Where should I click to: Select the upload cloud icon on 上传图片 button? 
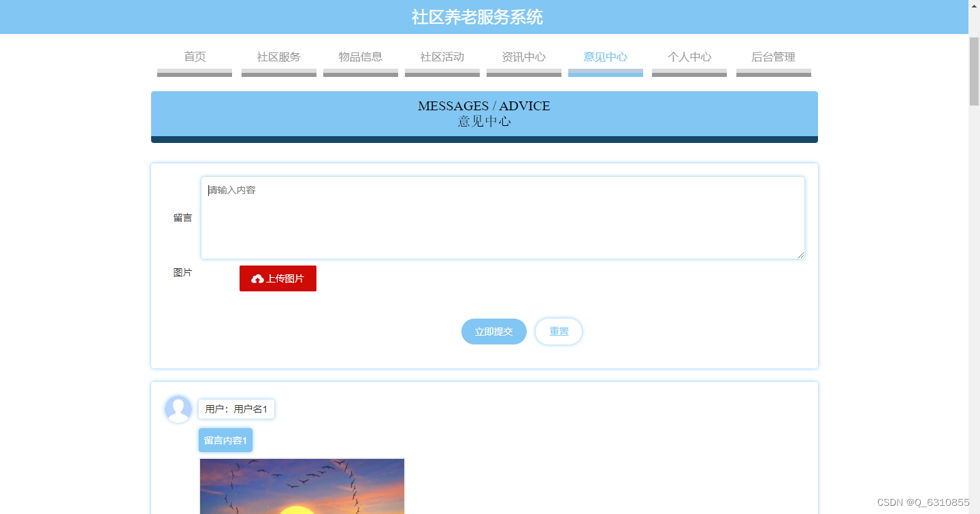[257, 278]
